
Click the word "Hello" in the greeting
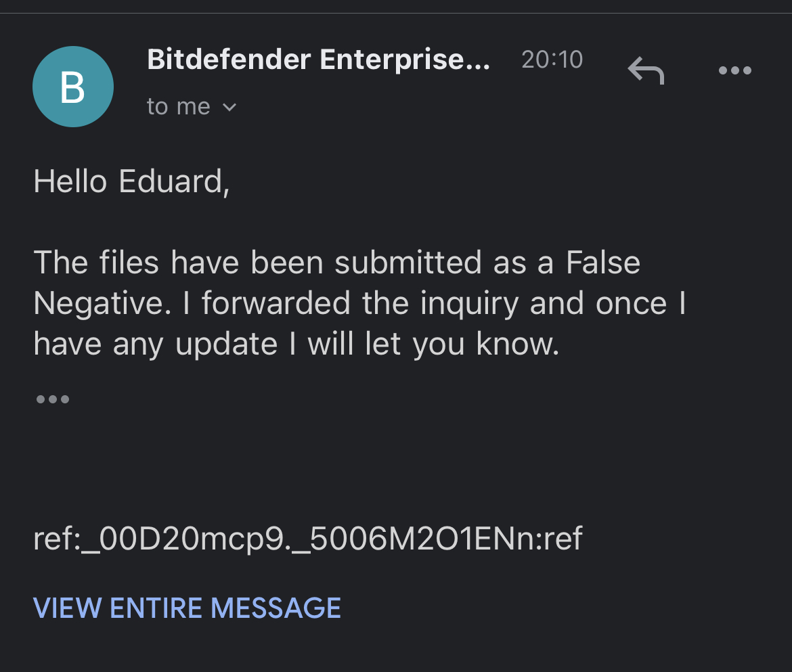coord(70,181)
